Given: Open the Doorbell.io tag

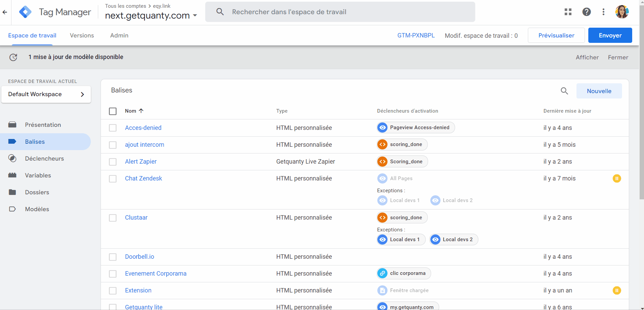Looking at the screenshot, I should tap(139, 257).
